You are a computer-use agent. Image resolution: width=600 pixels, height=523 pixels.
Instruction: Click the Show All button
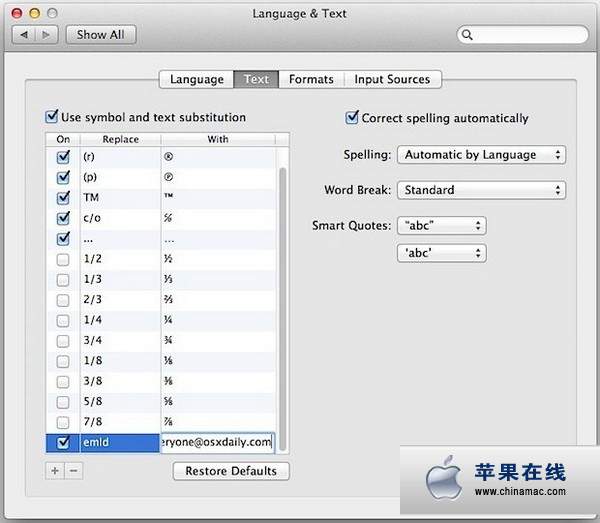coord(101,35)
